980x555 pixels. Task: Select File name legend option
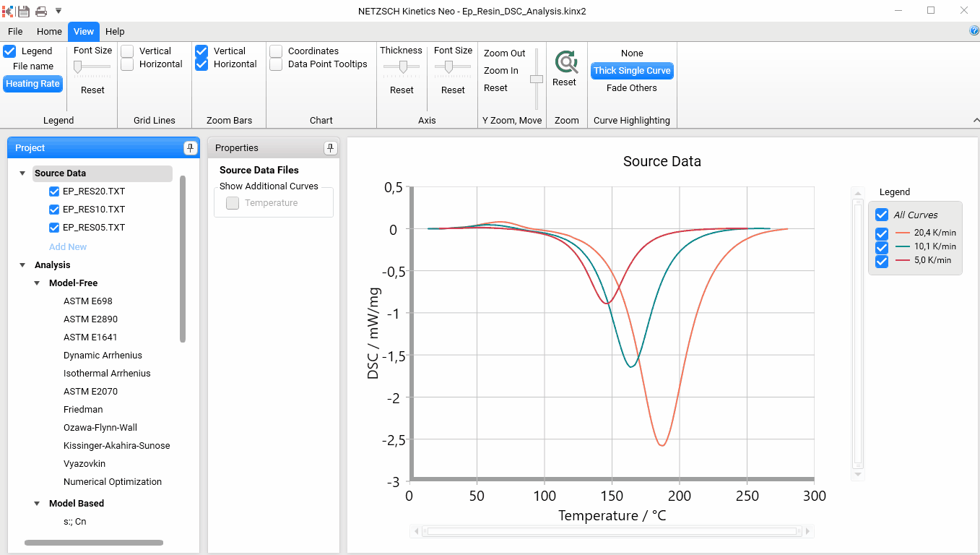pos(33,66)
